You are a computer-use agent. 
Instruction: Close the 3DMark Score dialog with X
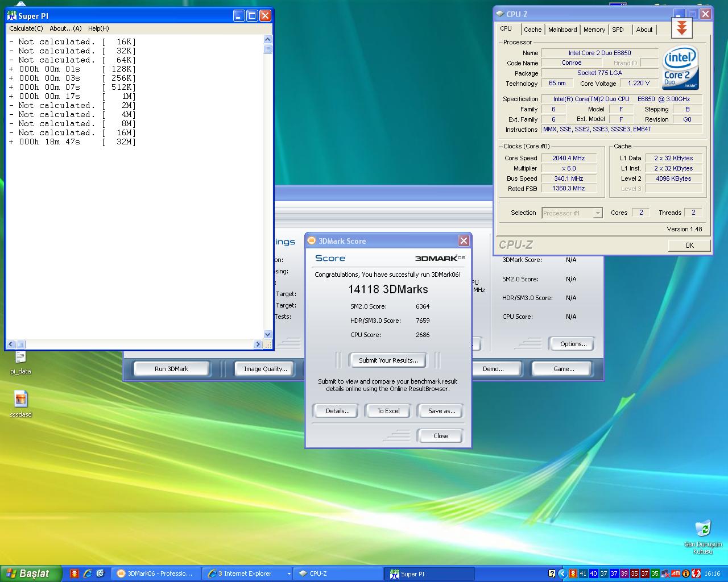[464, 241]
